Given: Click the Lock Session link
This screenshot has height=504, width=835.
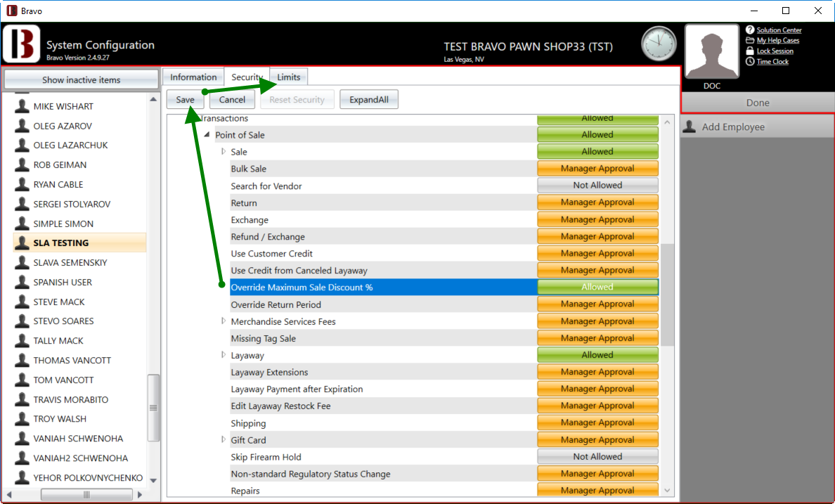Looking at the screenshot, I should pyautogui.click(x=775, y=51).
